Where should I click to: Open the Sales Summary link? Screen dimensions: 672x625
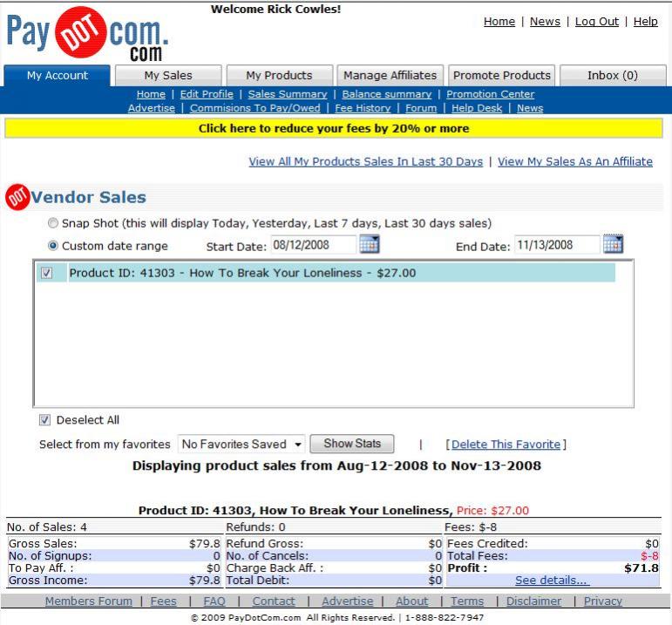(287, 94)
